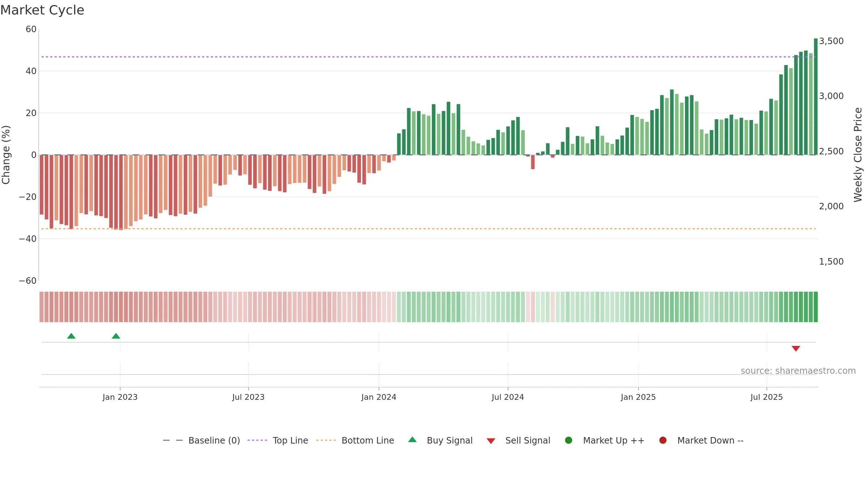This screenshot has height=488, width=868.
Task: Toggle the Buy Signal legend entry
Action: coord(440,440)
